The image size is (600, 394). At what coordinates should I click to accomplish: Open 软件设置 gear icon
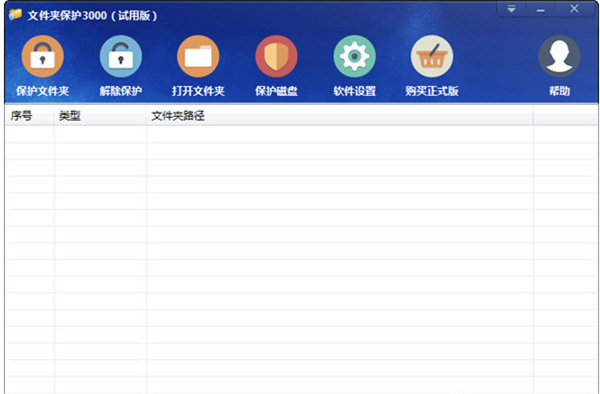coord(354,56)
